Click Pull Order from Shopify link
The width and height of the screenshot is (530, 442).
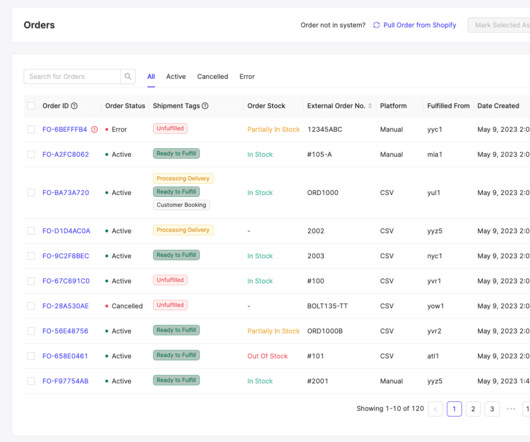coord(419,25)
